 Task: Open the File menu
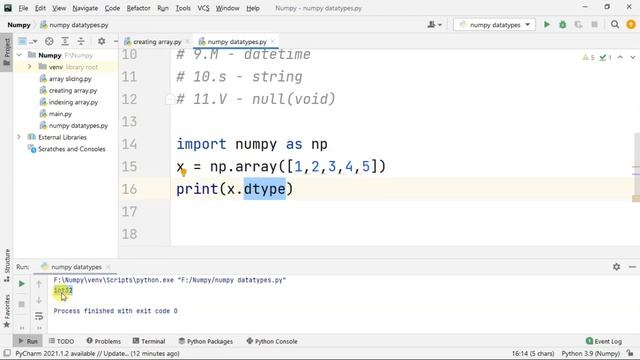pos(23,8)
